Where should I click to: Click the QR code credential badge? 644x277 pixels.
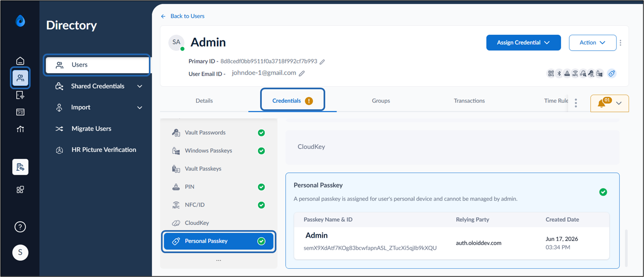(x=551, y=73)
